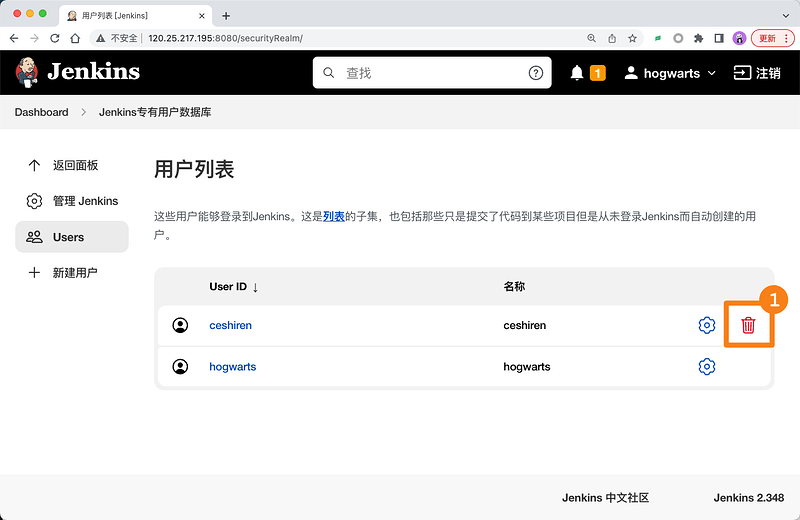Click the share icon in address bar

pyautogui.click(x=612, y=38)
